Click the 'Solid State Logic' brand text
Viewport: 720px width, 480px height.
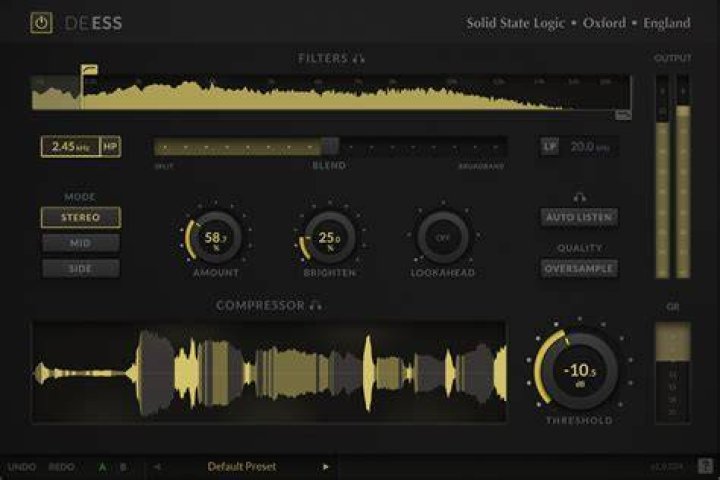[x=515, y=23]
